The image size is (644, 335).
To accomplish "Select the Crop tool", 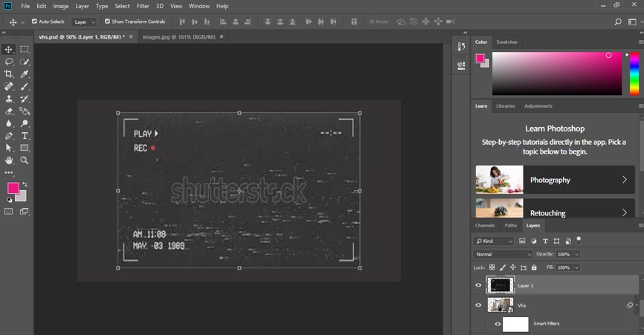I will click(9, 74).
